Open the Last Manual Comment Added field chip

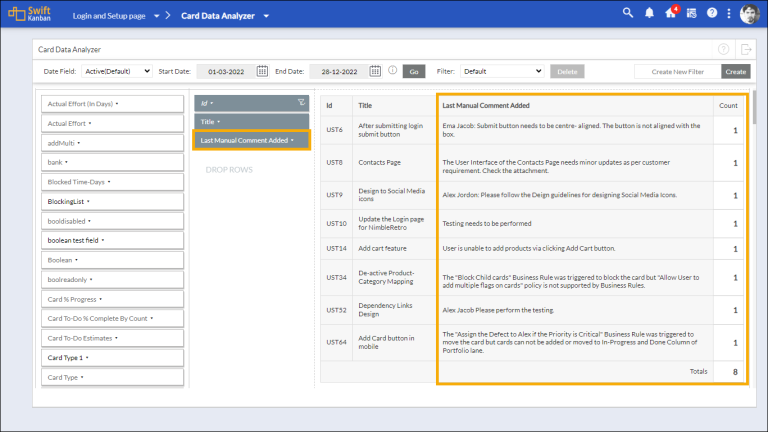(x=251, y=140)
